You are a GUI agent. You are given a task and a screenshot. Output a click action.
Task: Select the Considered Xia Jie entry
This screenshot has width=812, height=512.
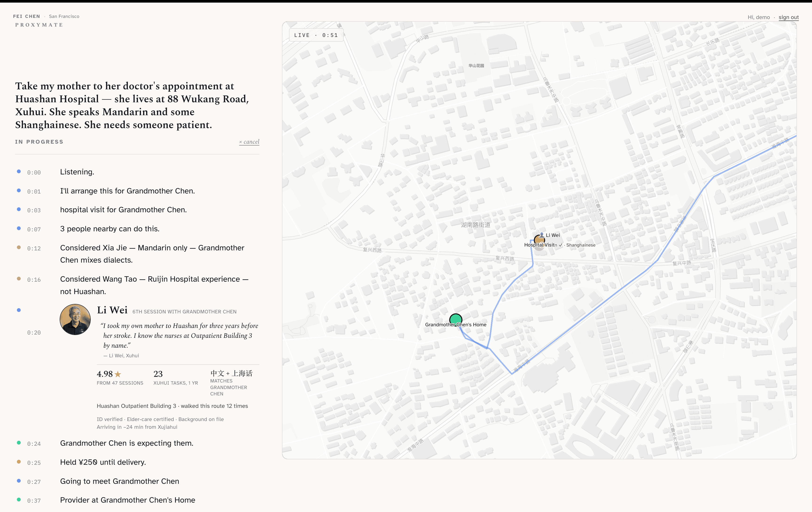click(x=137, y=254)
